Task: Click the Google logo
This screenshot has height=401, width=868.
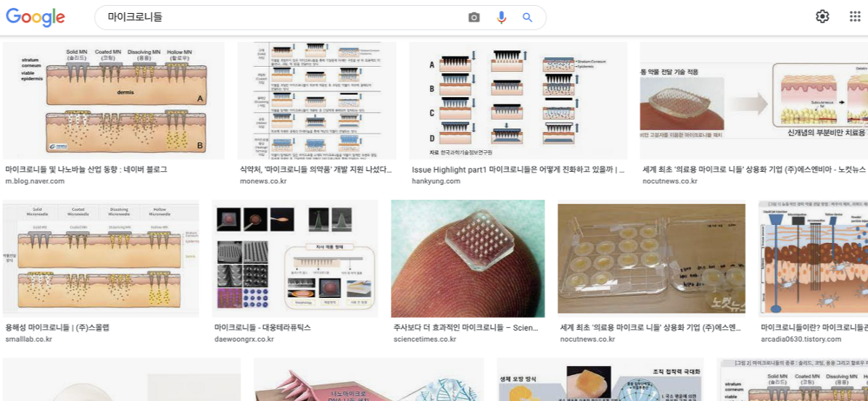Action: click(36, 17)
